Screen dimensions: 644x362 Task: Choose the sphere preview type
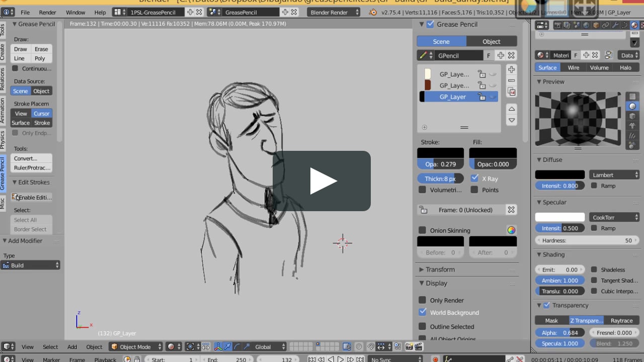coord(632,106)
